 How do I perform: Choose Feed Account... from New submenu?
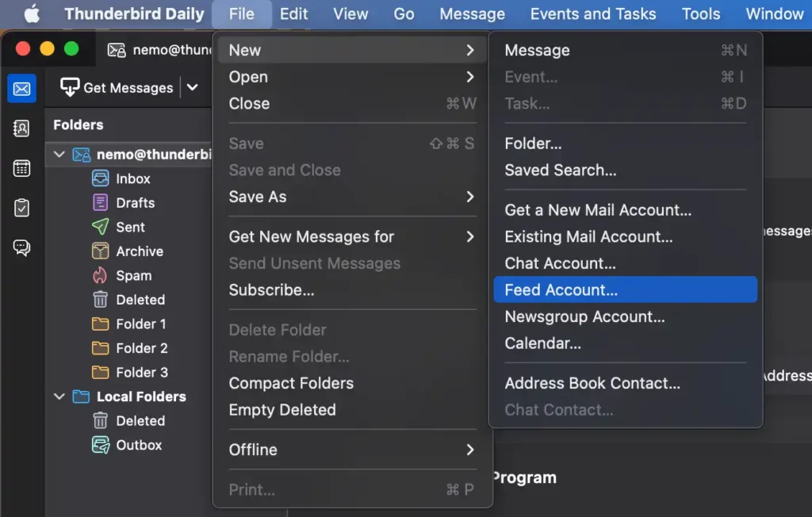625,289
